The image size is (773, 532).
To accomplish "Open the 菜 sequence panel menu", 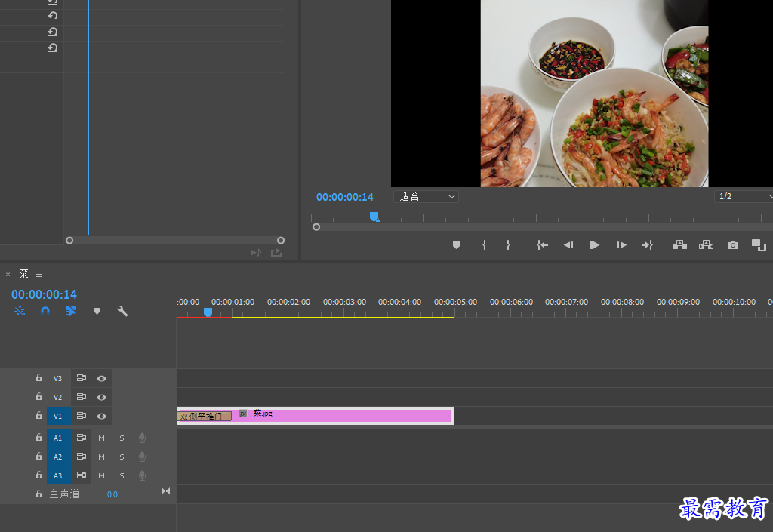I will (x=39, y=275).
